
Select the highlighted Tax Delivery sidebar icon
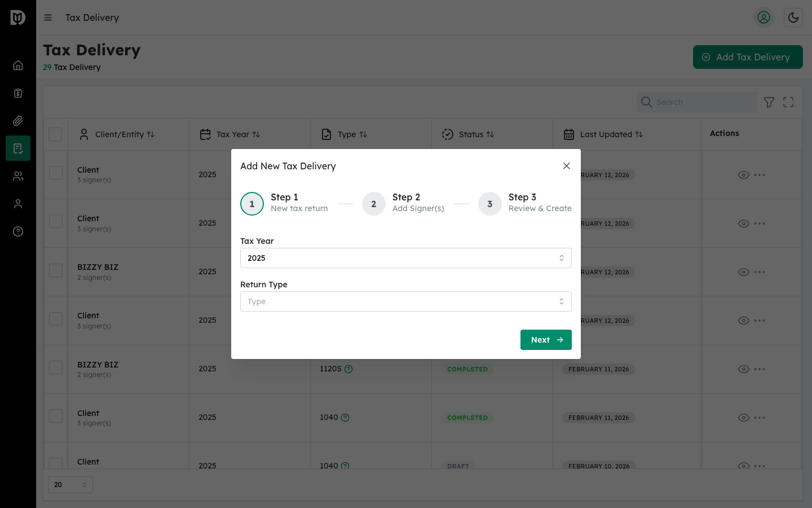click(17, 148)
